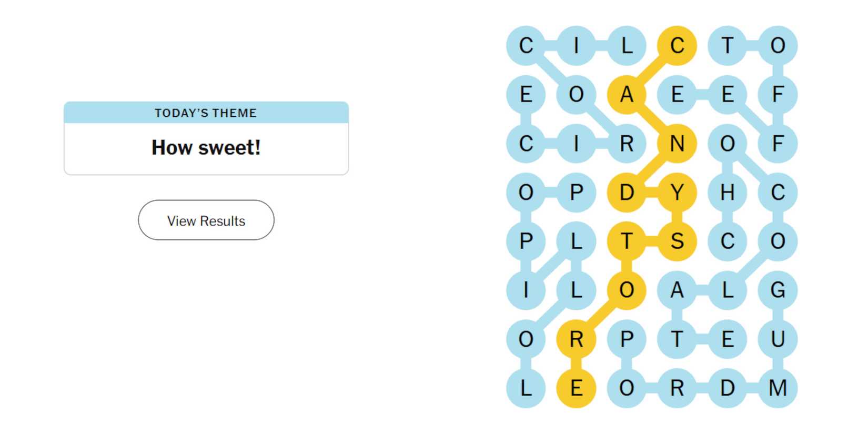Select the letter M in the bottom-right corner
This screenshot has height=434, width=868.
pos(777,388)
